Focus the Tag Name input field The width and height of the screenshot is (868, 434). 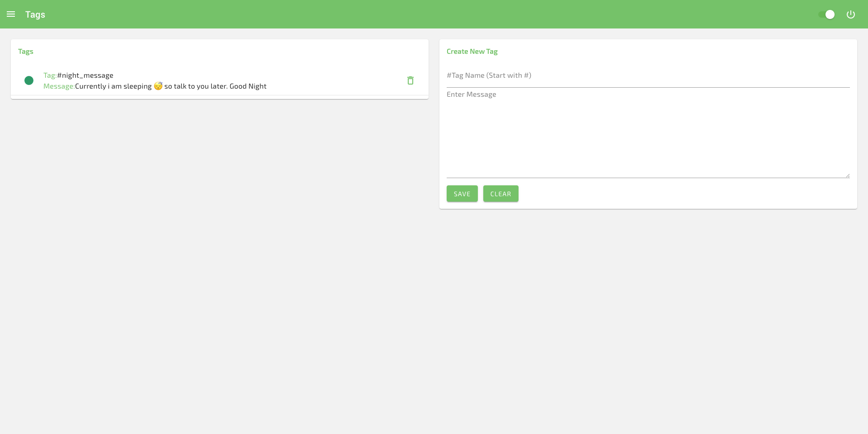[x=648, y=76]
